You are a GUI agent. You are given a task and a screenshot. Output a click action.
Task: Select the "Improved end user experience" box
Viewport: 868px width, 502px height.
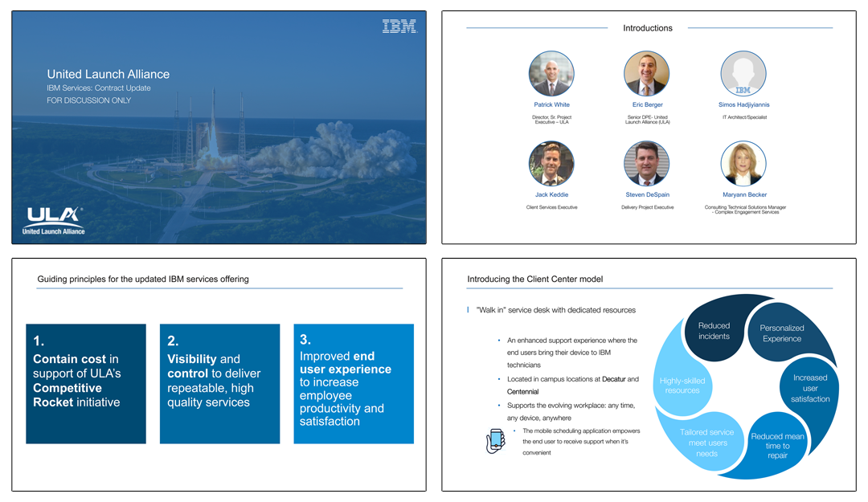(x=354, y=384)
